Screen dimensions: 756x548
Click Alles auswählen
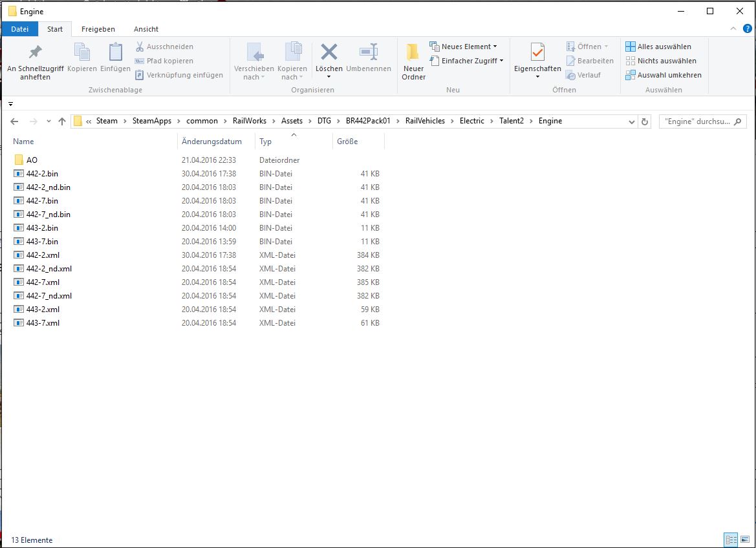pyautogui.click(x=658, y=47)
